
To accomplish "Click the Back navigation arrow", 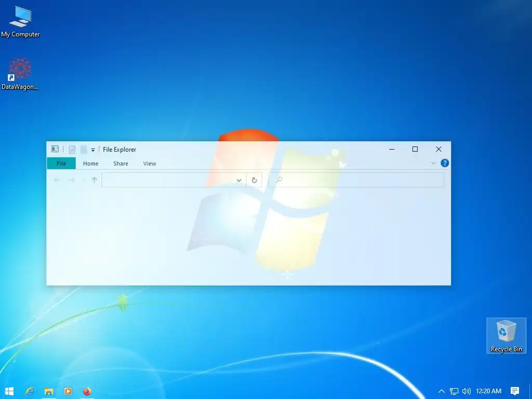I will coord(57,180).
